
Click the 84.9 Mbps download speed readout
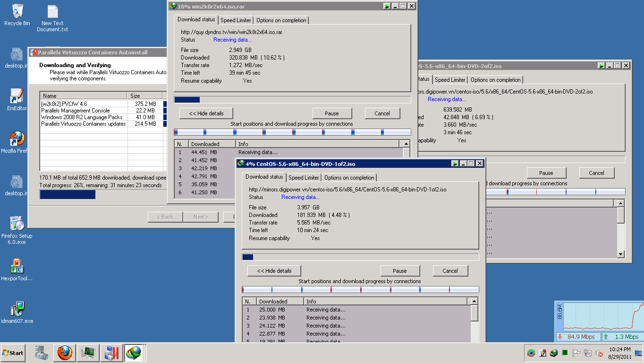click(578, 337)
